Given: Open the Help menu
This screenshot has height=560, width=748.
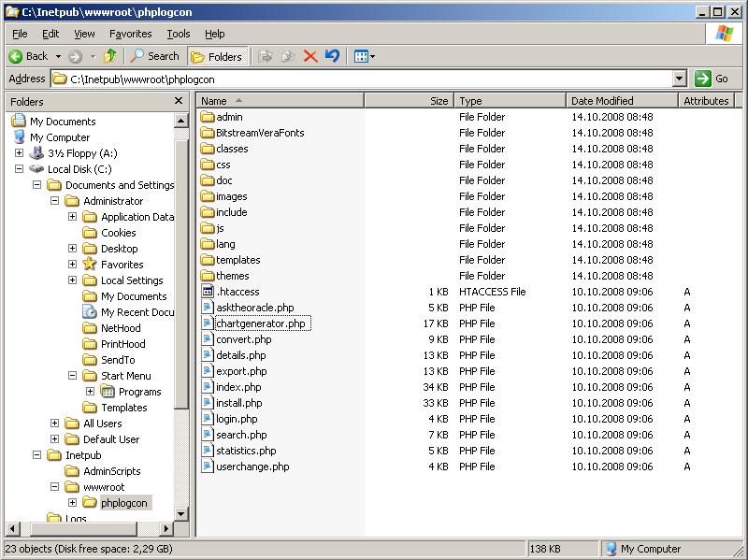Looking at the screenshot, I should pyautogui.click(x=215, y=34).
